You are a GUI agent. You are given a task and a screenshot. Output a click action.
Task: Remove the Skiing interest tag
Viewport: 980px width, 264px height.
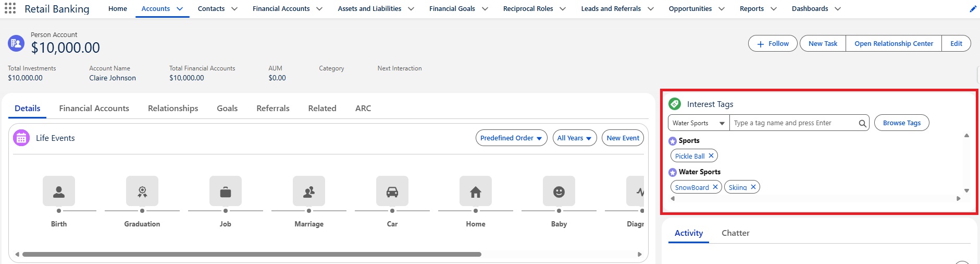coord(753,187)
